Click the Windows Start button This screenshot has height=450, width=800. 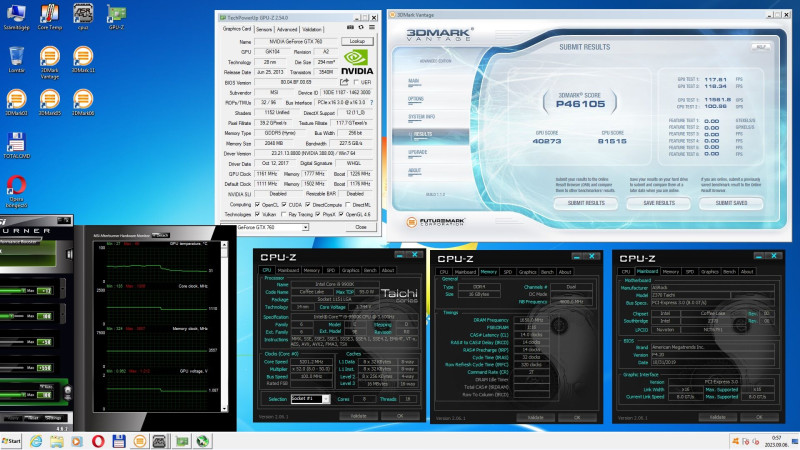coord(11,441)
